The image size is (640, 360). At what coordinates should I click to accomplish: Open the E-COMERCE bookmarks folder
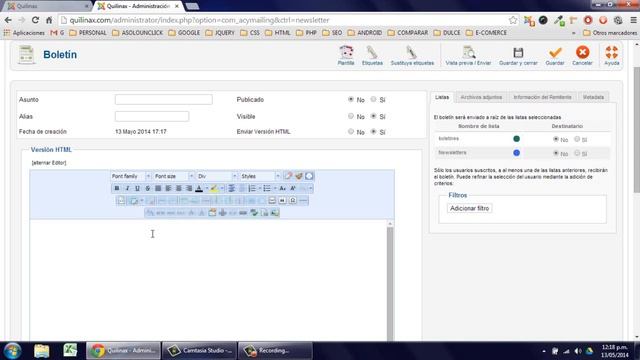pyautogui.click(x=486, y=33)
